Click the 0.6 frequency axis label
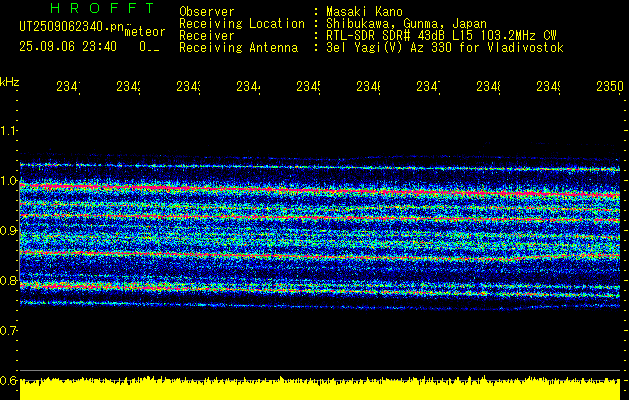Image resolution: width=629 pixels, height=400 pixels. [x=8, y=380]
